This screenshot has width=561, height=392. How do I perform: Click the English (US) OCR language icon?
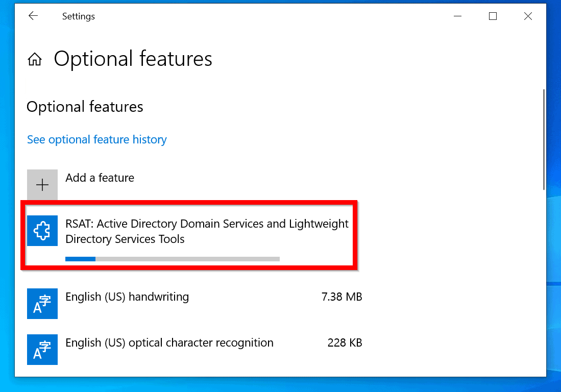click(42, 350)
